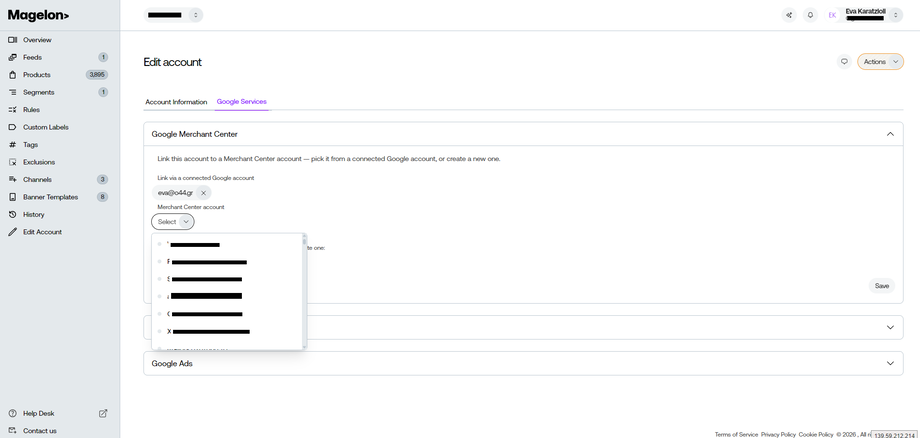Image resolution: width=920 pixels, height=438 pixels.
Task: Open Products via the bag icon
Action: [x=13, y=75]
